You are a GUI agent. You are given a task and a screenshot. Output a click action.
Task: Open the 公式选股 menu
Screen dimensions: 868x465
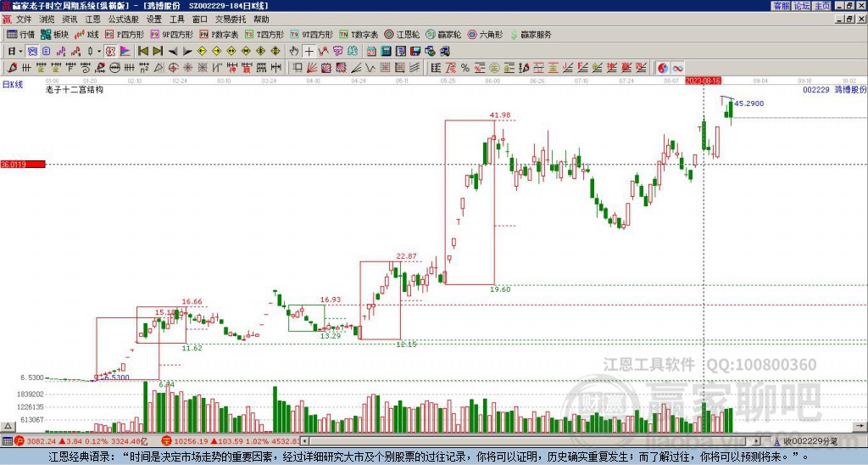pos(124,20)
